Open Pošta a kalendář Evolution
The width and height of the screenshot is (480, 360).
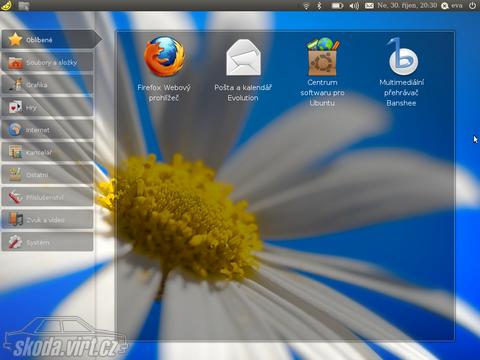[243, 70]
